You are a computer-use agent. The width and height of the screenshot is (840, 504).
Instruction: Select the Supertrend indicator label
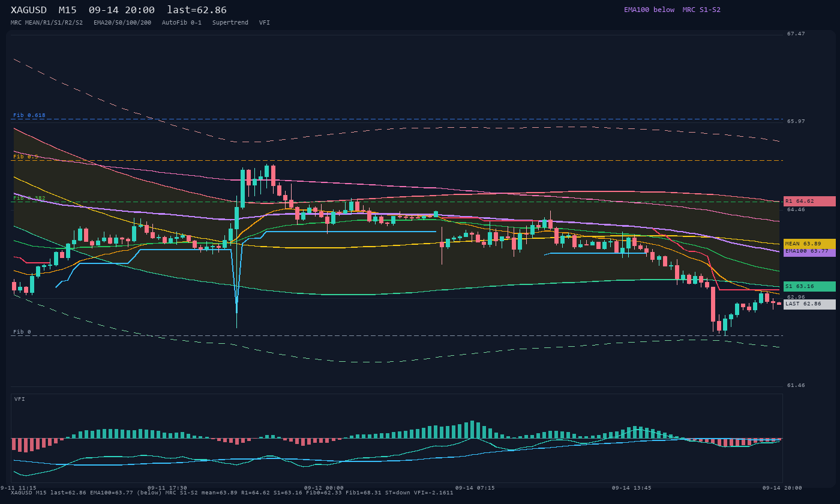(230, 23)
